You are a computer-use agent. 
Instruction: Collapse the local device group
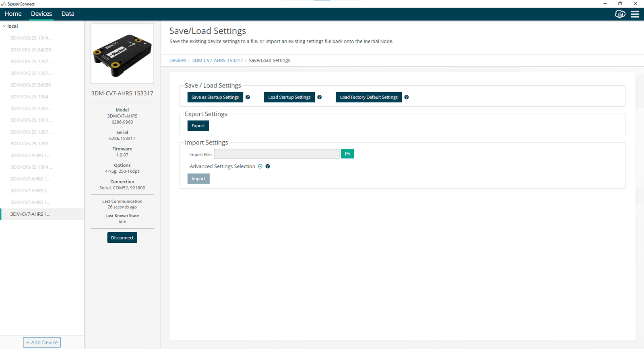pos(4,26)
